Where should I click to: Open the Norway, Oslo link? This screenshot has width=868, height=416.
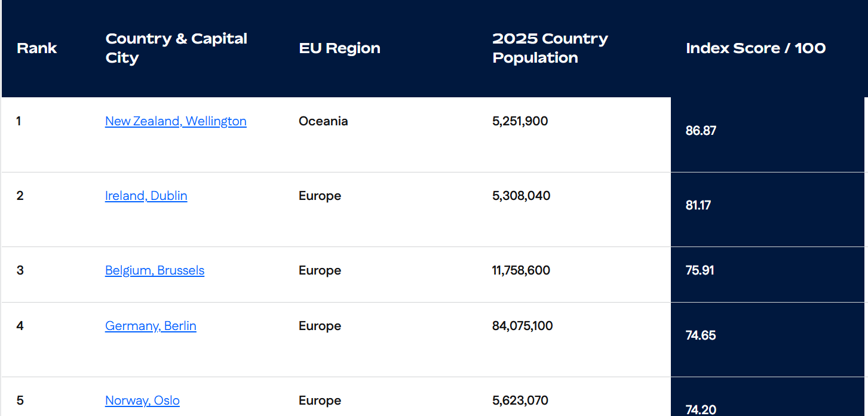tap(142, 400)
